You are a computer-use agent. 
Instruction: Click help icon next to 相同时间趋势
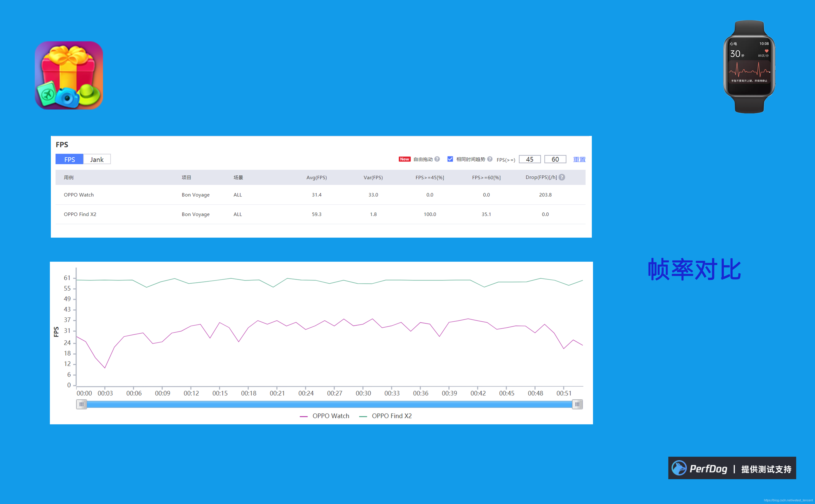pyautogui.click(x=490, y=159)
